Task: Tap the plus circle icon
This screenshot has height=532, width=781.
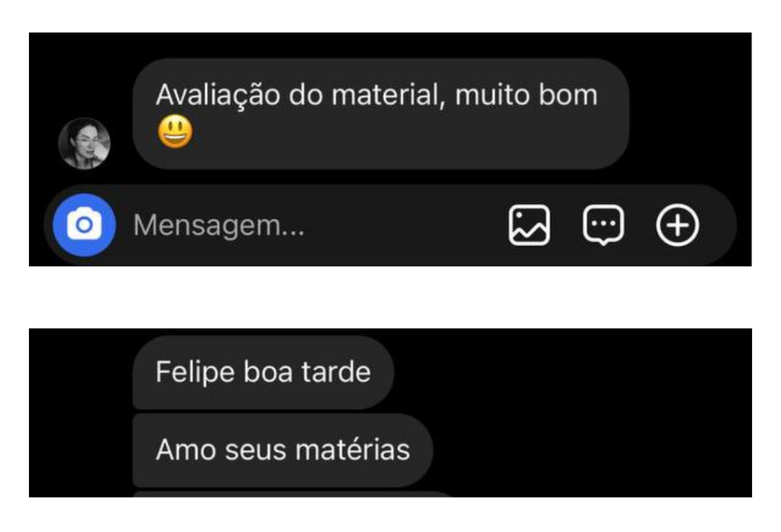Action: pos(677,225)
